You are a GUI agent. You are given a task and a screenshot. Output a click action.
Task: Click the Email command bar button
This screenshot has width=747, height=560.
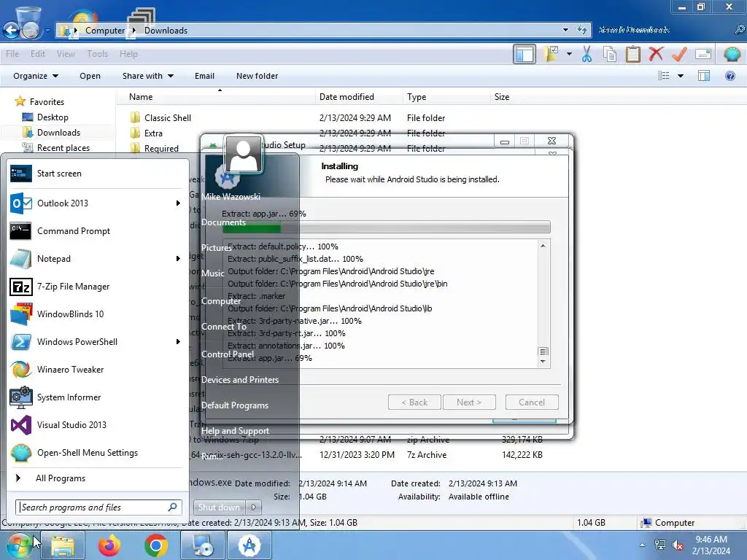coord(204,76)
